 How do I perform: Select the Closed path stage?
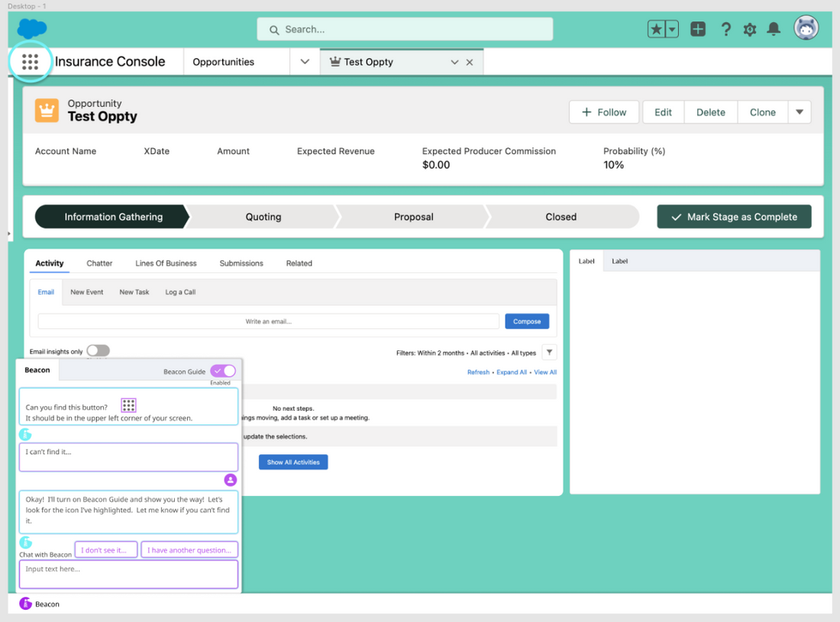click(x=561, y=217)
